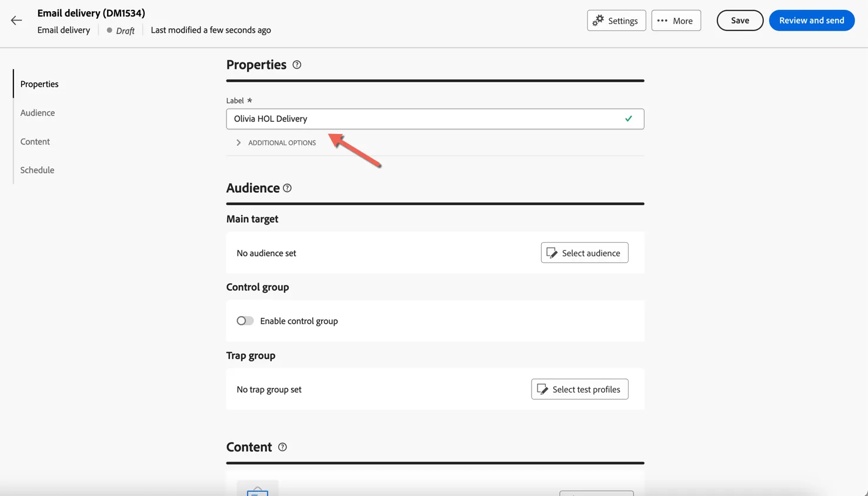868x496 pixels.
Task: Save the email delivery
Action: point(740,21)
